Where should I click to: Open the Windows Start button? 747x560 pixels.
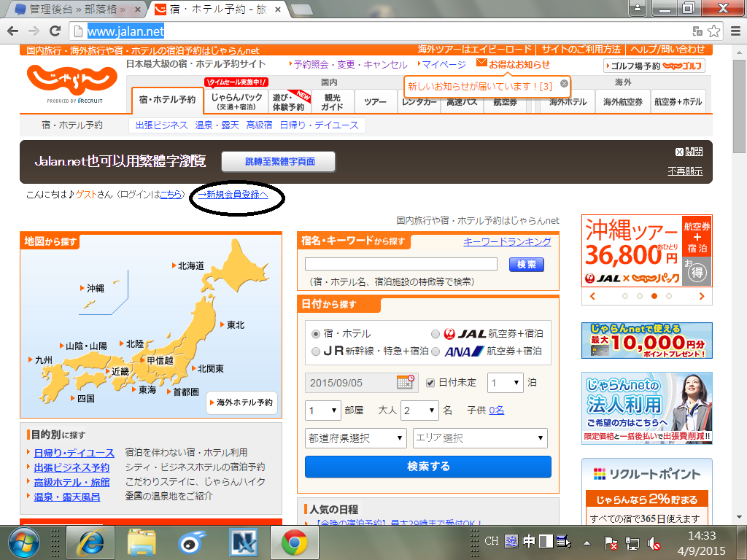coord(24,542)
